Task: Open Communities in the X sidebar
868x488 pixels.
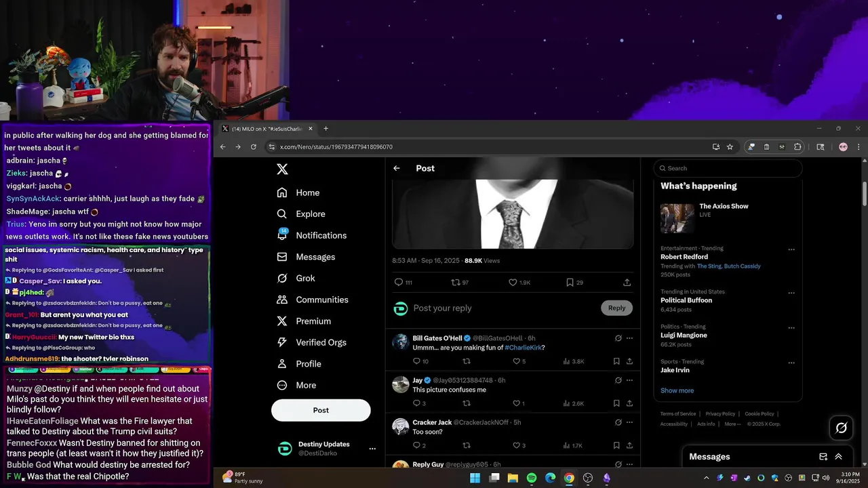Action: tap(313, 300)
